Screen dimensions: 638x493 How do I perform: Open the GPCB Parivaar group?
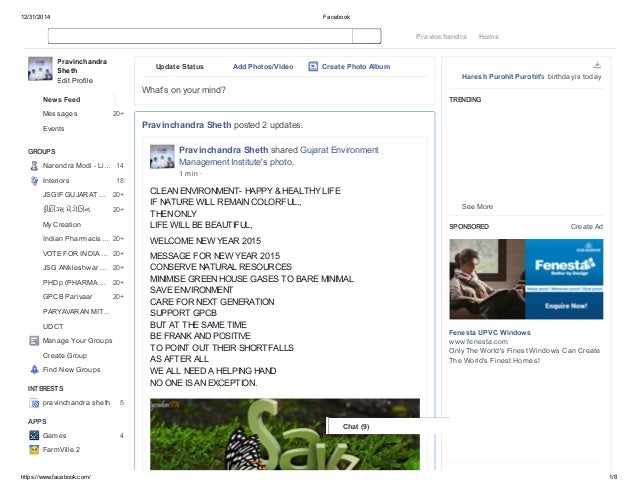pos(67,297)
